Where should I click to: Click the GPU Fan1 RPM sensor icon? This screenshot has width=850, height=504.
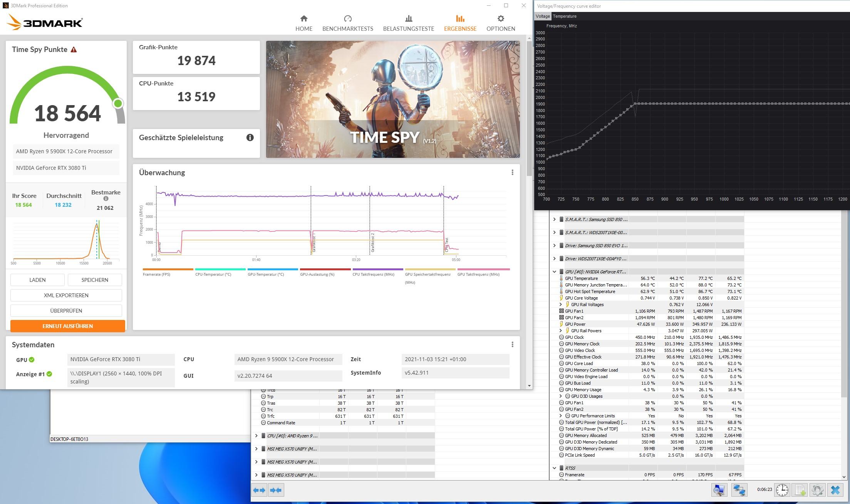click(x=562, y=311)
